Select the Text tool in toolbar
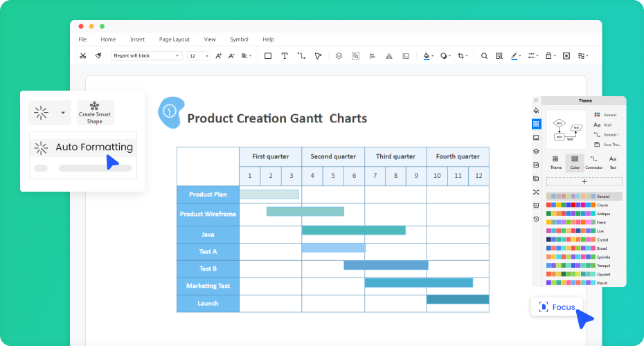The height and width of the screenshot is (346, 644). tap(285, 56)
